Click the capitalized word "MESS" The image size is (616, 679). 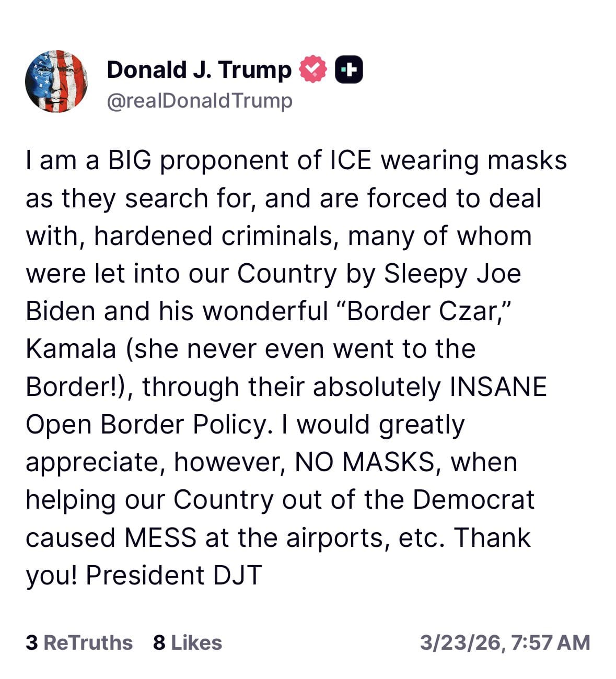pyautogui.click(x=160, y=537)
